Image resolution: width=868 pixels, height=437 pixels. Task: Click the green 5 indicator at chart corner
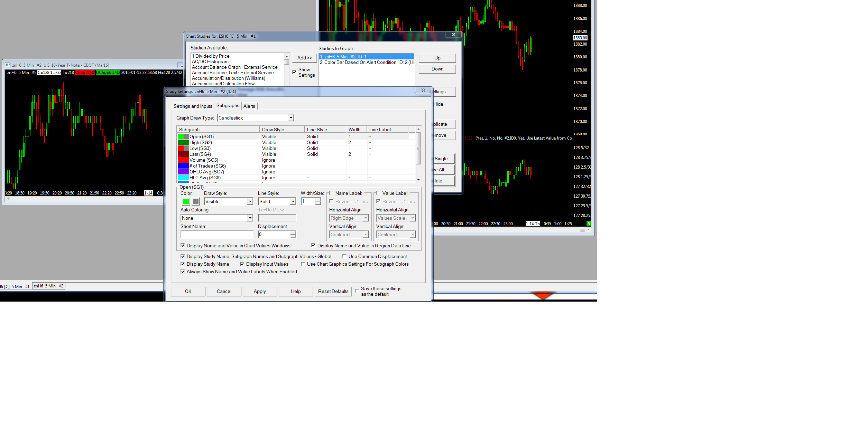click(589, 224)
